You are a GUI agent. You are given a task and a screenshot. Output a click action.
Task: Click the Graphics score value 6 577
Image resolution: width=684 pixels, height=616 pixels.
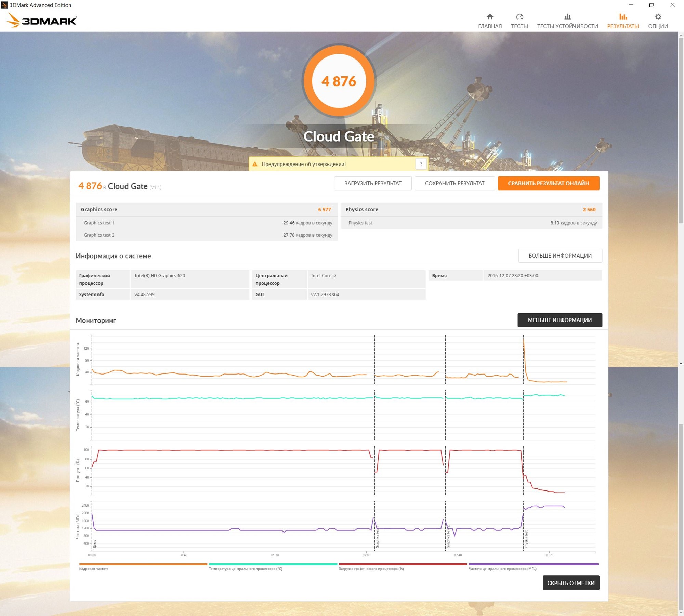[x=324, y=209]
